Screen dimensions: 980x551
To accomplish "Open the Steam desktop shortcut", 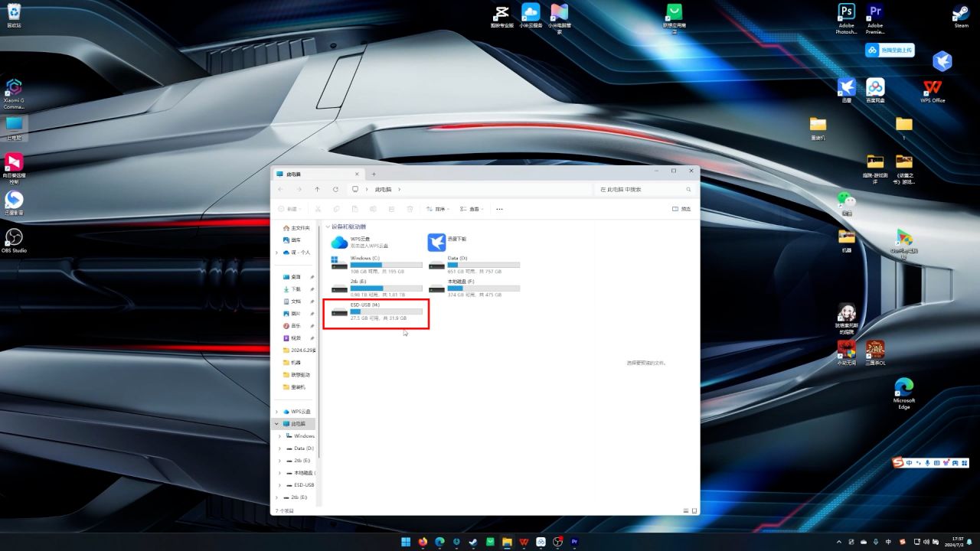I will click(961, 17).
